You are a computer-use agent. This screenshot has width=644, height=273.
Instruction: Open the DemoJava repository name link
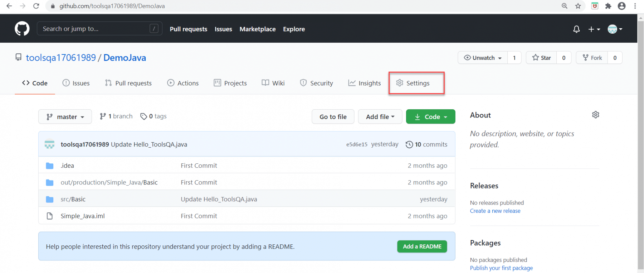click(x=125, y=58)
